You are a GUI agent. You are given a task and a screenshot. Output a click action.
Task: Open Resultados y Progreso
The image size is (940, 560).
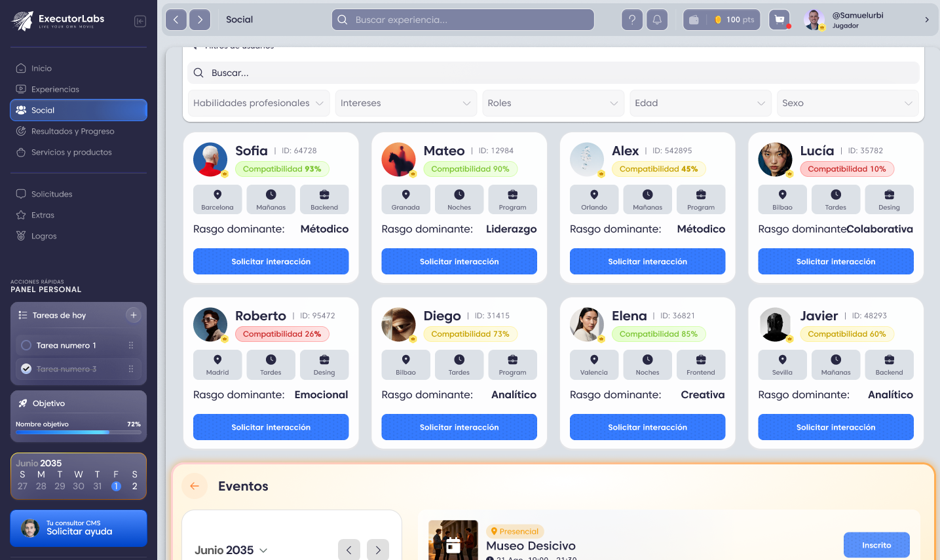(79, 131)
